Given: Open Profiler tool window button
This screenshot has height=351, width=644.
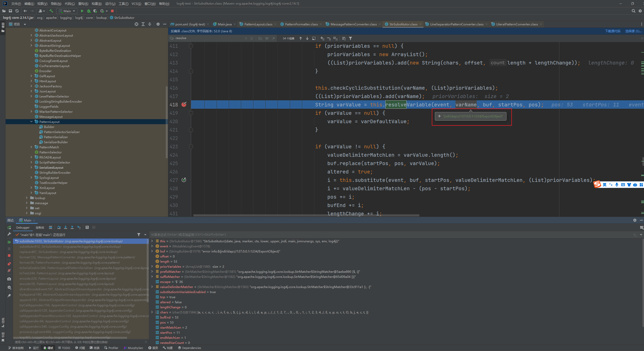Looking at the screenshot, I should (111, 348).
